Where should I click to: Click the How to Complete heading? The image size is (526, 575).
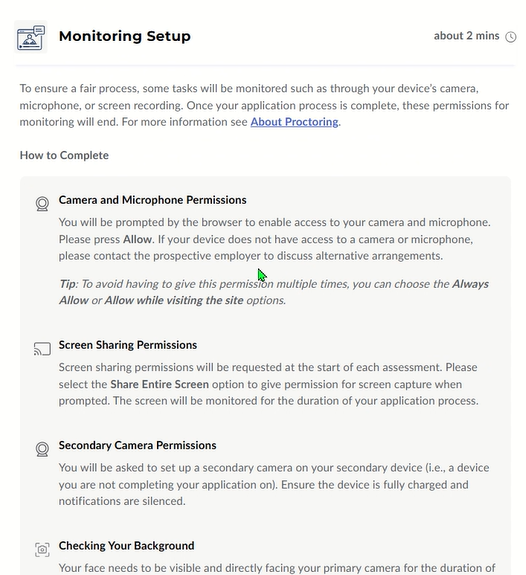(x=64, y=155)
